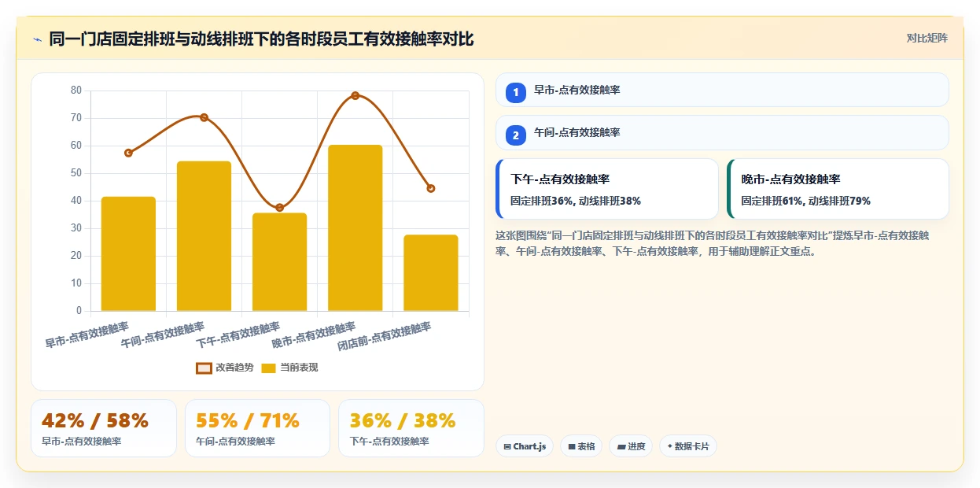Toggle the 当前表现 legend entry
Screen dimensions: 980x488
coord(289,368)
